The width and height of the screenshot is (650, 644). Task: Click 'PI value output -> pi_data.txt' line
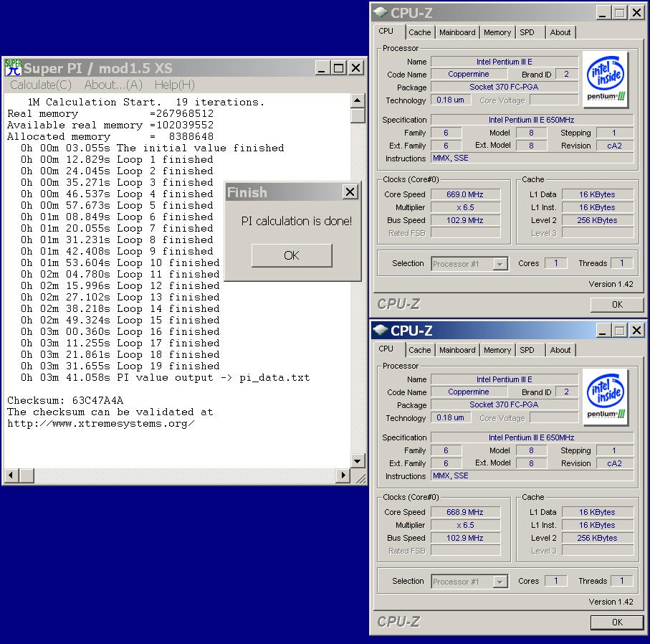pyautogui.click(x=165, y=378)
